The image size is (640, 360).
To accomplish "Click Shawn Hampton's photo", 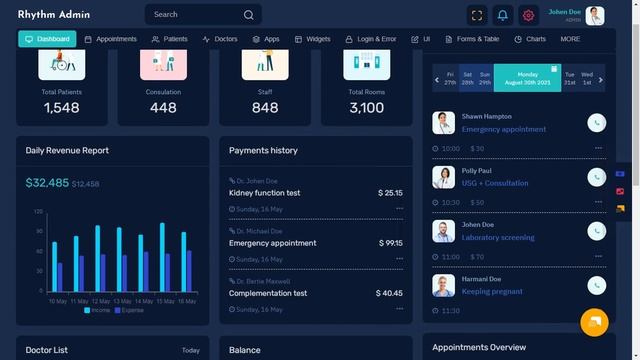I will click(443, 123).
